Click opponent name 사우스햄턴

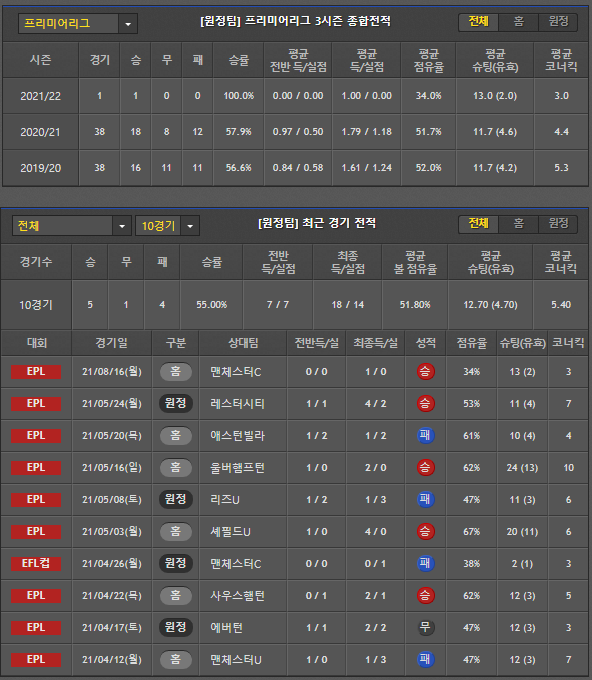[237, 596]
